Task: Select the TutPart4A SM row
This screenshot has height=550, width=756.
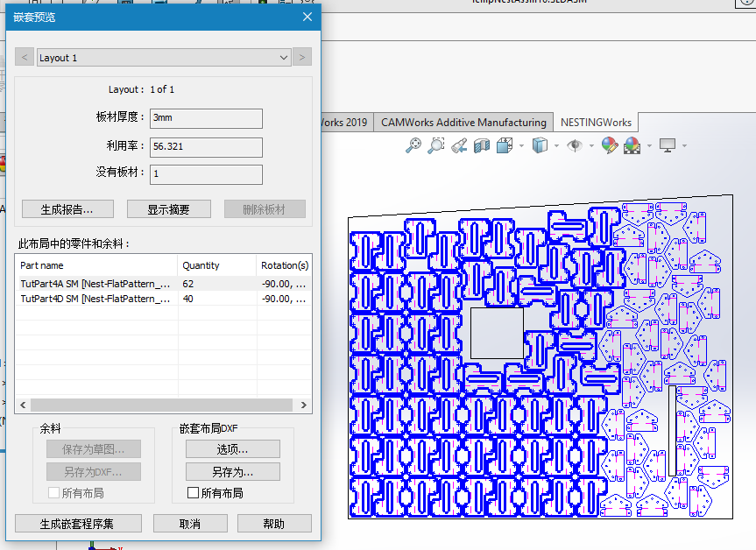Action: (x=164, y=284)
